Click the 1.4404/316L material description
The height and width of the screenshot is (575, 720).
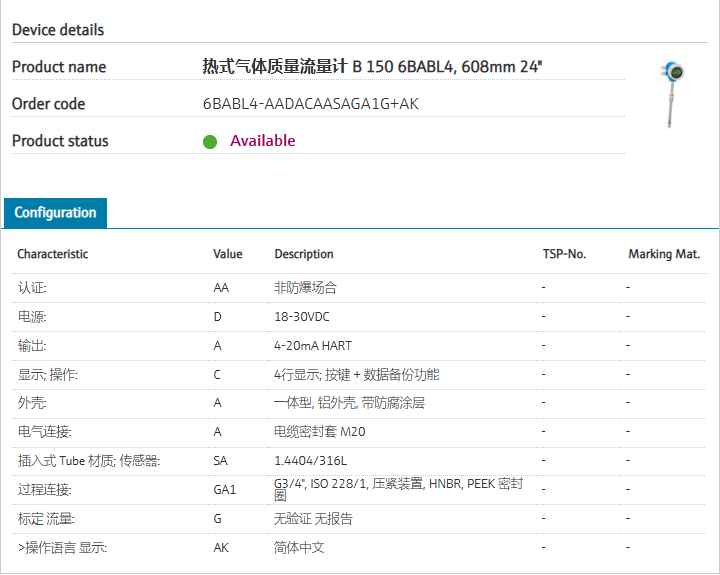(310, 461)
